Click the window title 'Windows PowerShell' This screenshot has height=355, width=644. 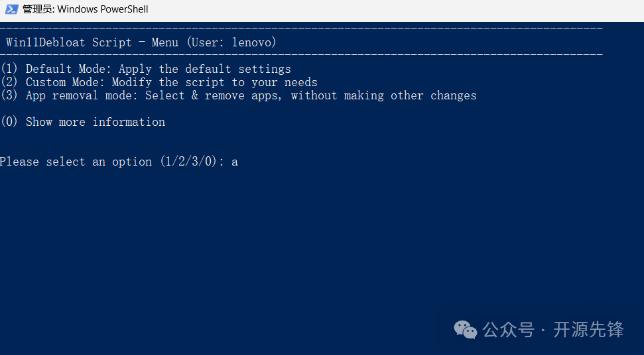[103, 9]
